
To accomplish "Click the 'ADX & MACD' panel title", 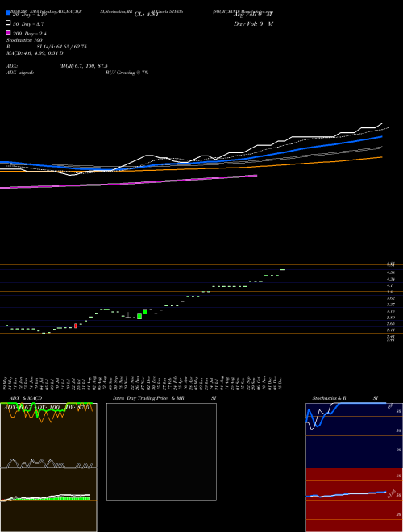I will click(x=26, y=398).
